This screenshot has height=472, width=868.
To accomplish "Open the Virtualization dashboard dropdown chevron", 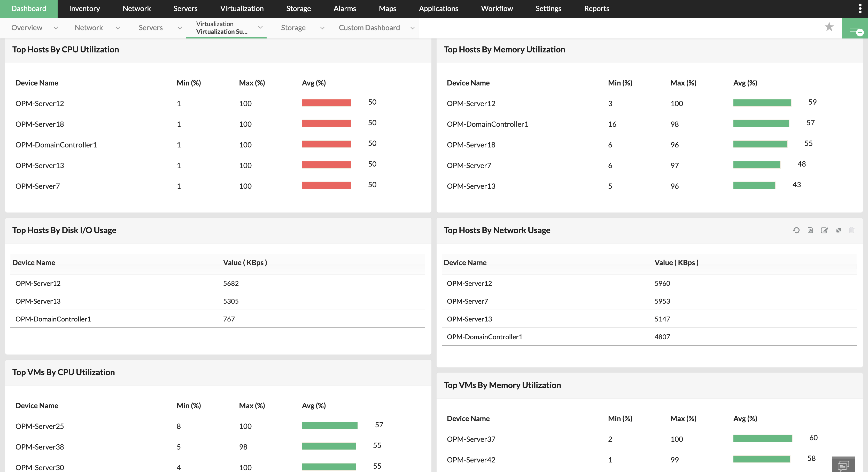I will click(260, 27).
